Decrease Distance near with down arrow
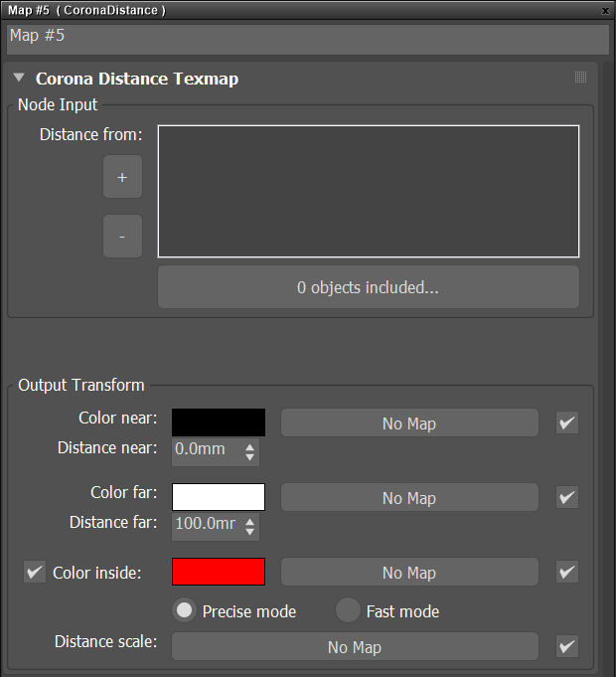 249,457
